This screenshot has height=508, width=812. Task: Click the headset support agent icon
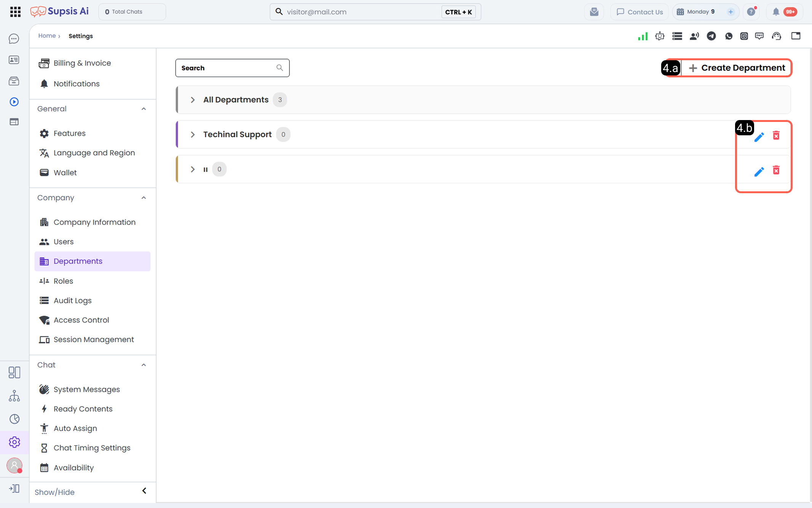pos(776,36)
